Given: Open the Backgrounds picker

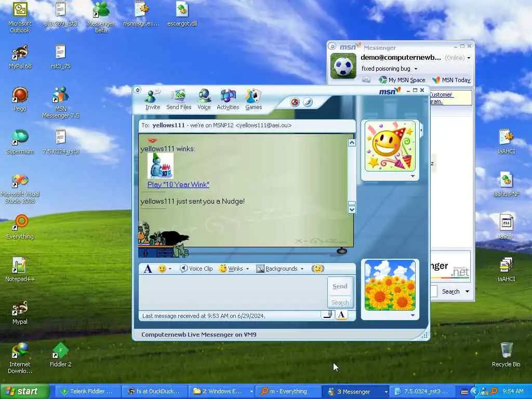Looking at the screenshot, I should (x=277, y=269).
